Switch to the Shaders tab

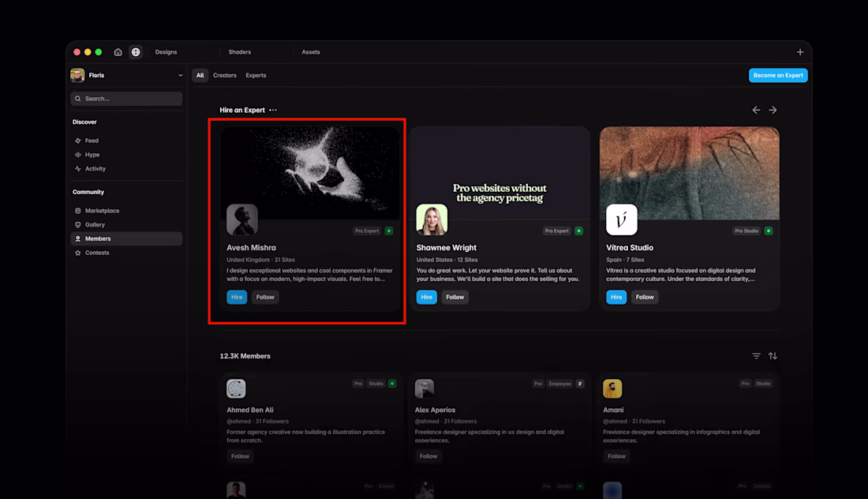pos(240,52)
